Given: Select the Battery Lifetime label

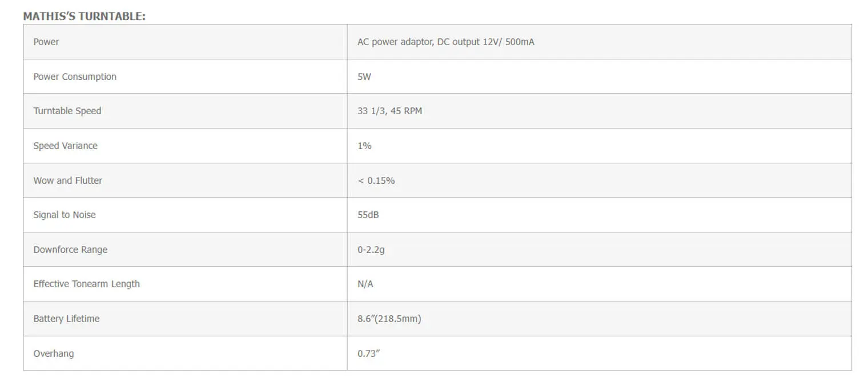Looking at the screenshot, I should click(66, 319).
